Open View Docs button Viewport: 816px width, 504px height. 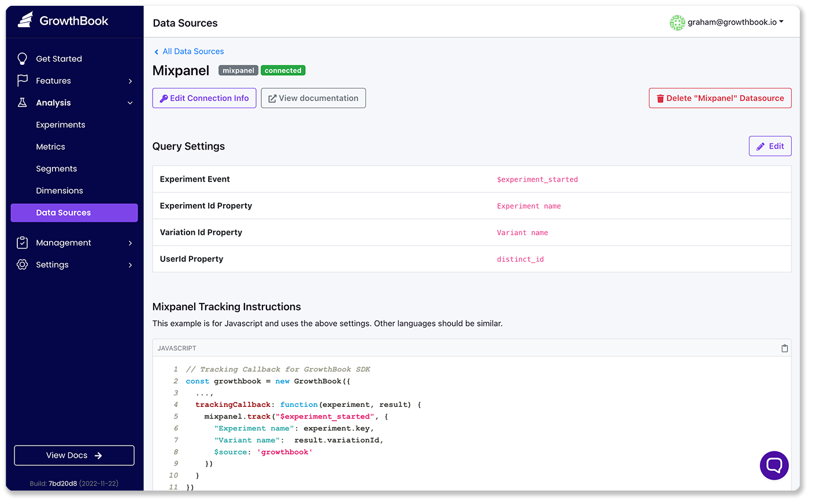click(x=74, y=455)
